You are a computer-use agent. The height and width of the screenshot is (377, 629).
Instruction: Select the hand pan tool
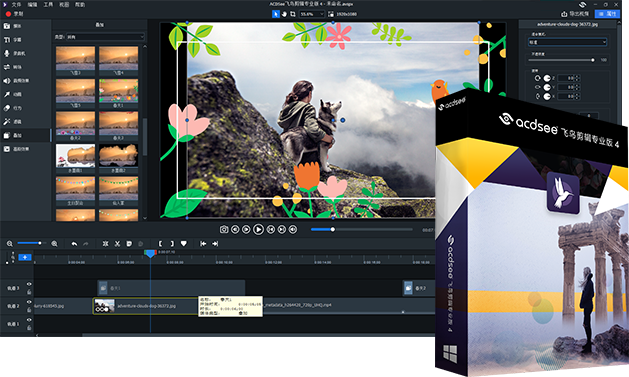click(284, 14)
